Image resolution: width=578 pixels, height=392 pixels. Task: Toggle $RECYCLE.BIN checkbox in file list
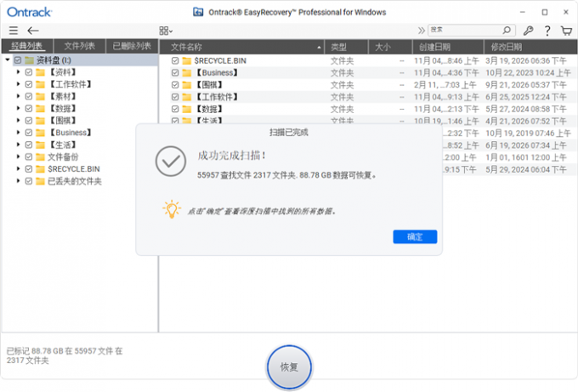(175, 61)
